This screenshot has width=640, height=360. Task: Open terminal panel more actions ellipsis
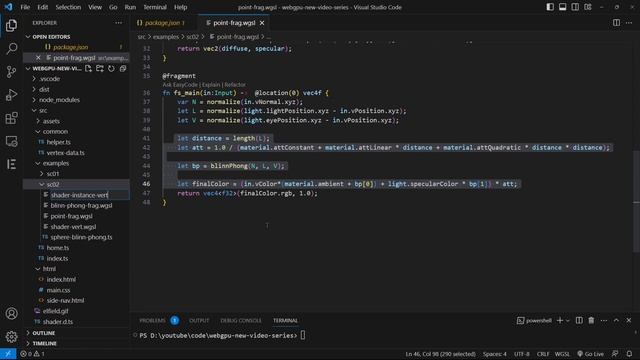click(604, 320)
